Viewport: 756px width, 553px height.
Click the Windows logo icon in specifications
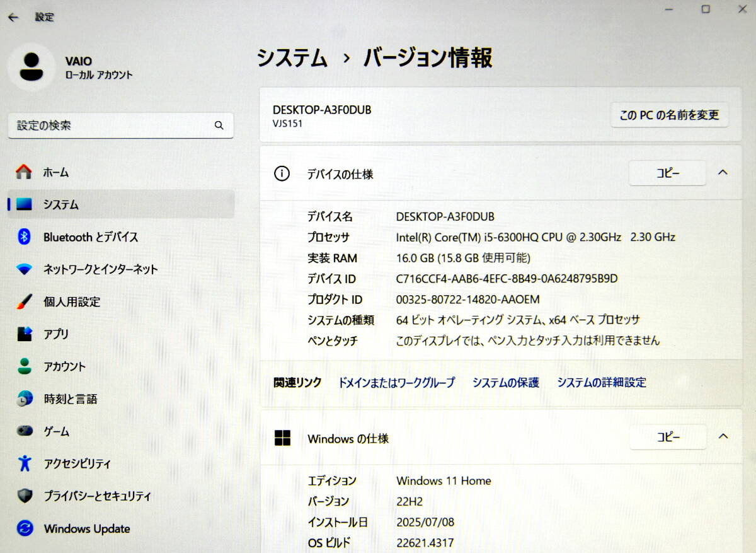coord(282,438)
